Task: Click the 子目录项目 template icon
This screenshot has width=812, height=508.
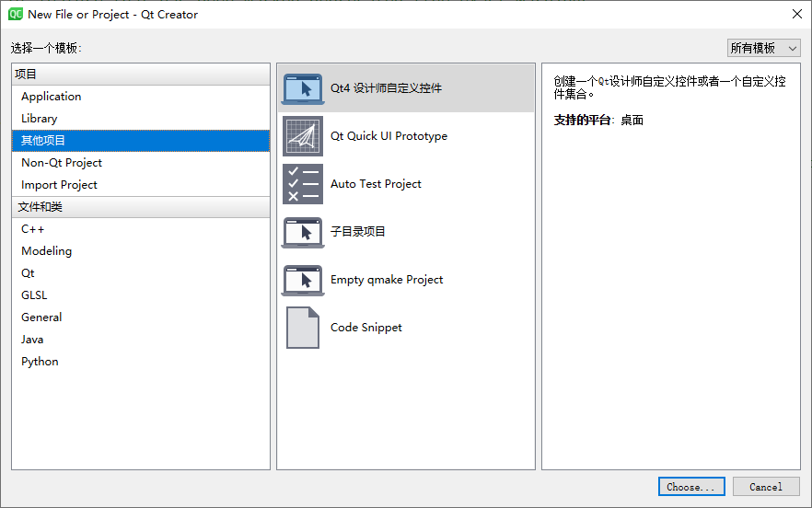Action: (303, 232)
